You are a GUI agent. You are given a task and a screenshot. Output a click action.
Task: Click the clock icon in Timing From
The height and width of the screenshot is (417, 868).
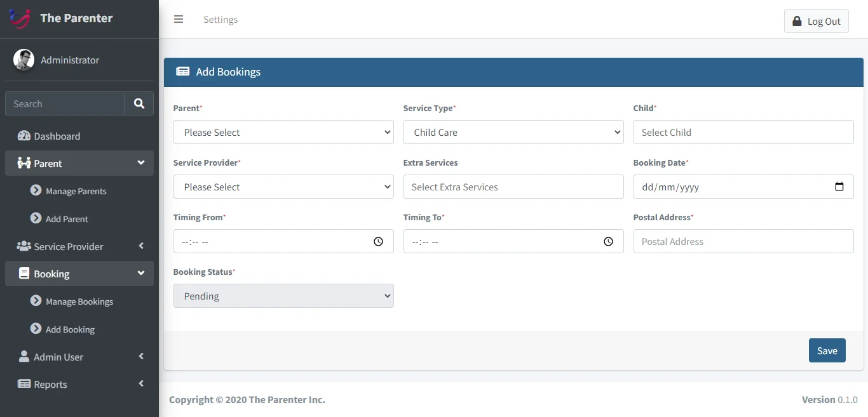click(x=378, y=241)
